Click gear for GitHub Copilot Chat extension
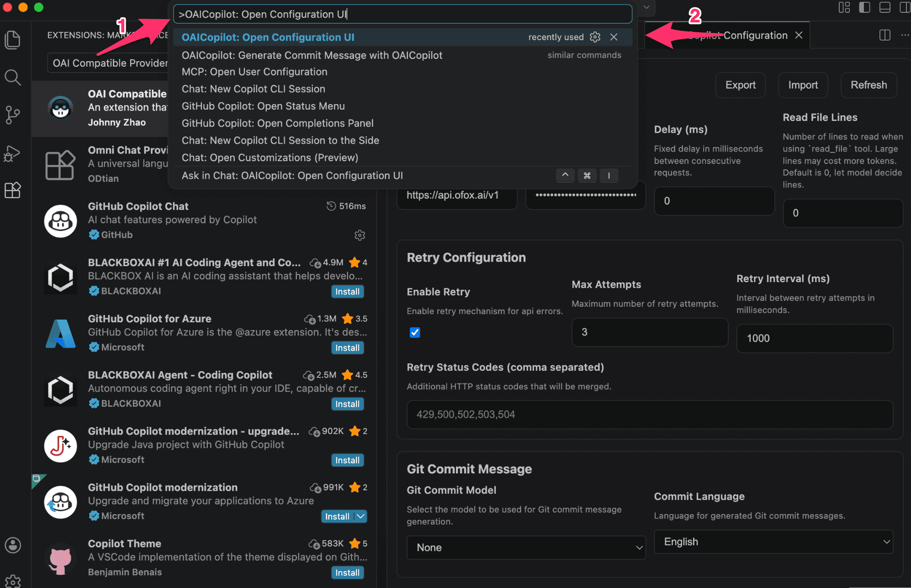 tap(360, 235)
